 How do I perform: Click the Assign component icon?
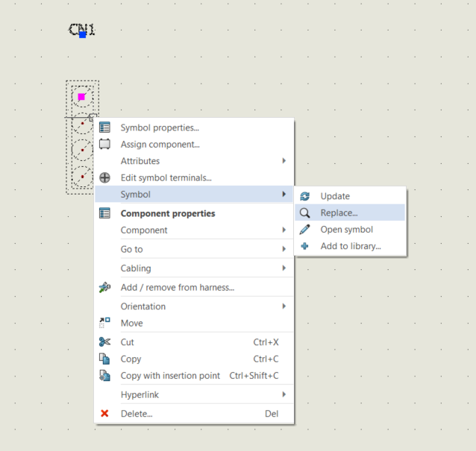click(104, 144)
